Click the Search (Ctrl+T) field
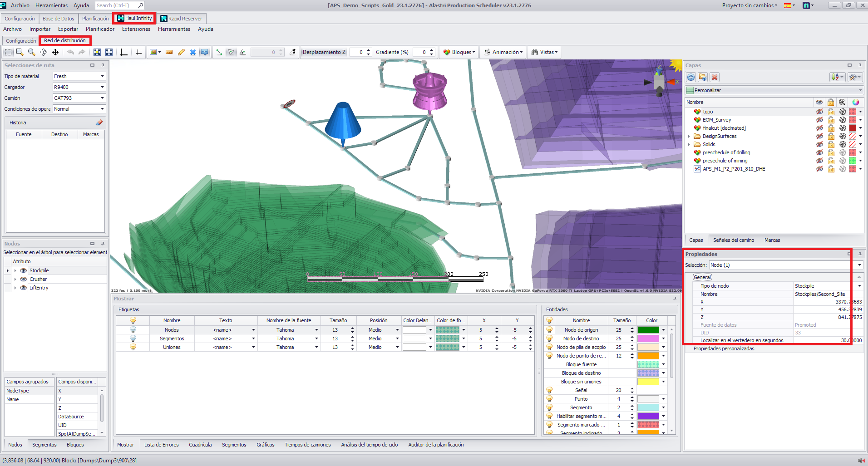868x466 pixels. pyautogui.click(x=117, y=5)
